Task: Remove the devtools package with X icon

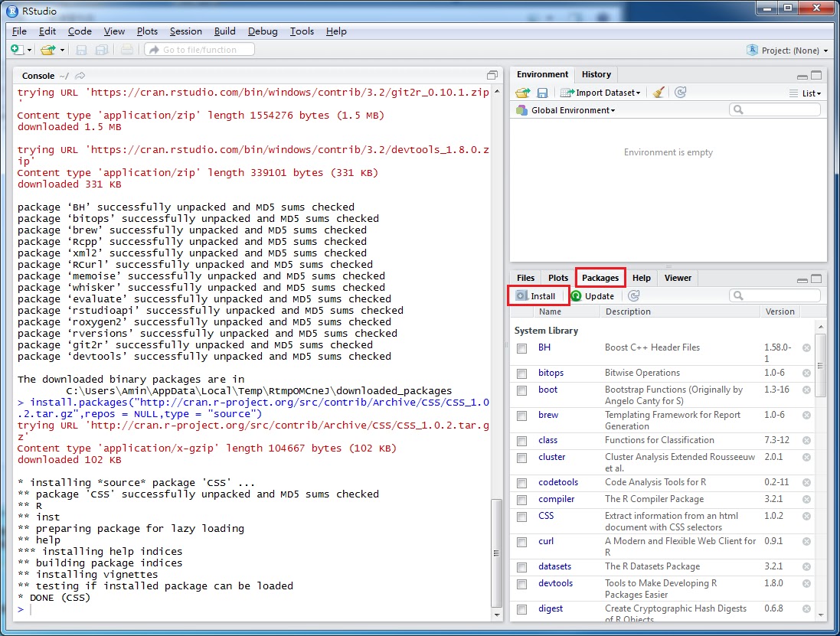Action: tap(806, 584)
